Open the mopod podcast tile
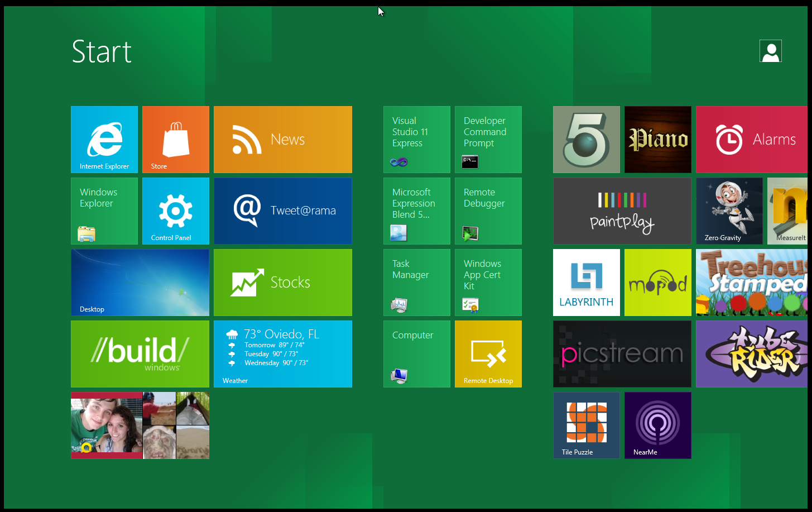The image size is (812, 512). point(658,283)
